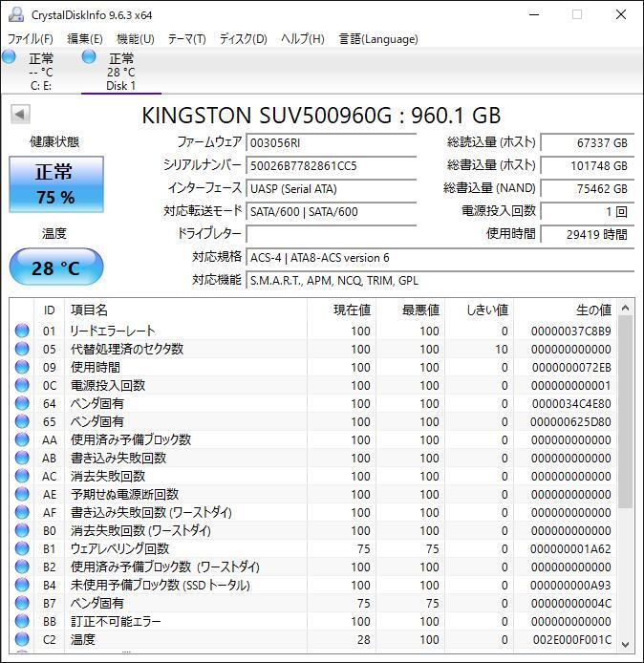Click the 生の値 column header
This screenshot has width=644, height=663.
pyautogui.click(x=565, y=310)
